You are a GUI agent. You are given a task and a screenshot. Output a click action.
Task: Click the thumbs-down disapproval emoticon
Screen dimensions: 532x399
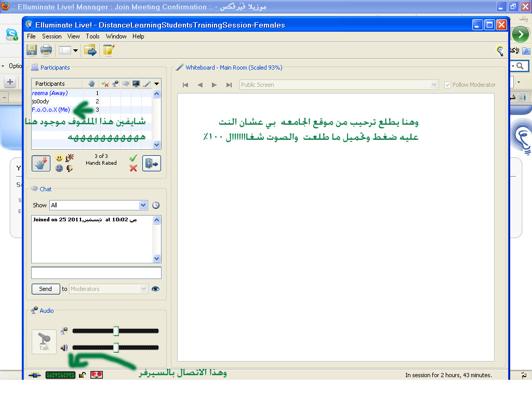pos(70,168)
